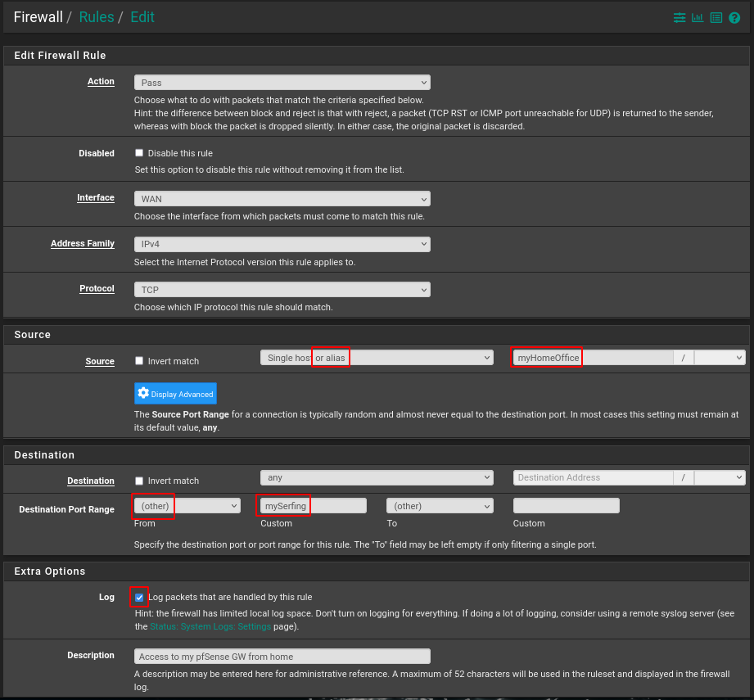The image size is (754, 700).
Task: Open the bar chart status icon
Action: click(698, 17)
